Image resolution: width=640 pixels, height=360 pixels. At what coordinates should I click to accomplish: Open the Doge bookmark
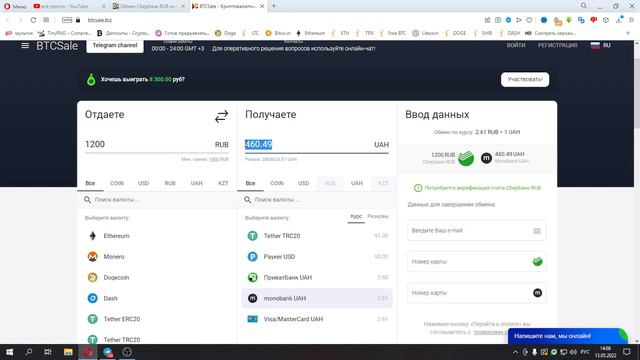(x=226, y=33)
